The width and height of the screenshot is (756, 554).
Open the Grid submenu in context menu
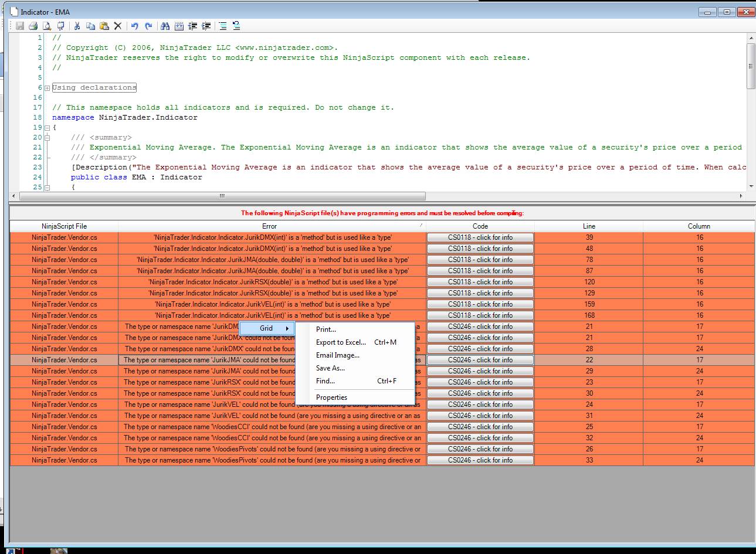click(x=267, y=328)
